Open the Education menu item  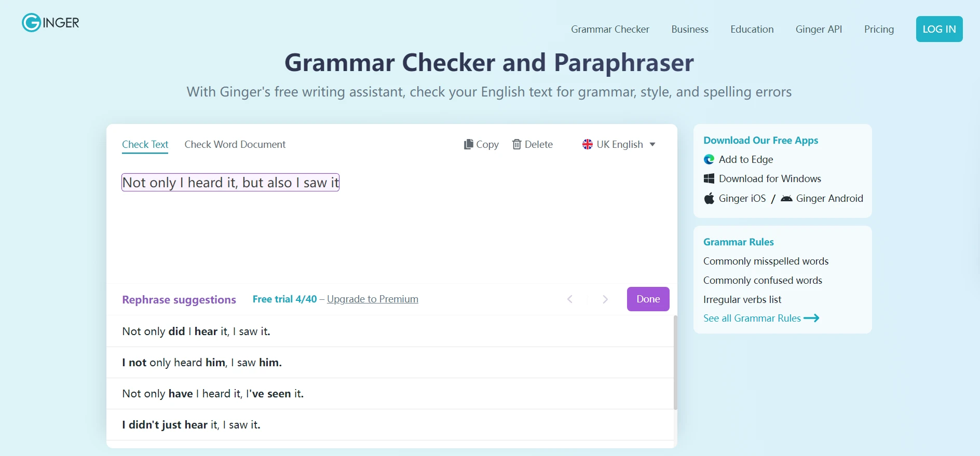pyautogui.click(x=752, y=29)
